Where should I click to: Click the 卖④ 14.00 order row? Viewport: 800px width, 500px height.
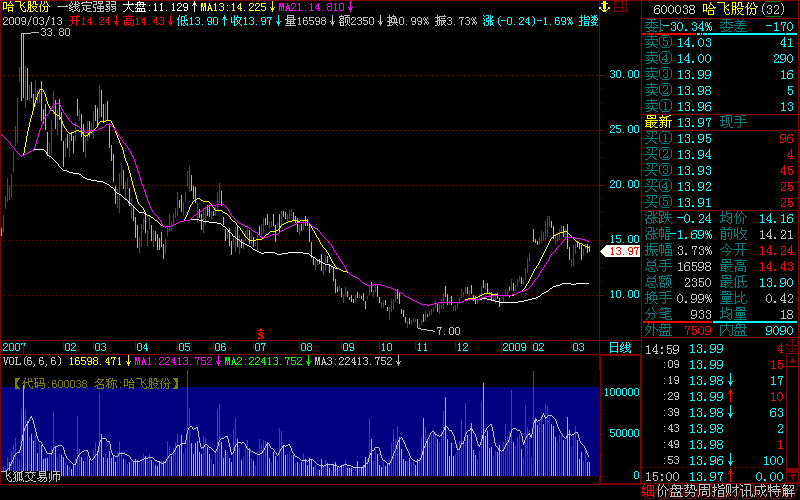(x=719, y=59)
